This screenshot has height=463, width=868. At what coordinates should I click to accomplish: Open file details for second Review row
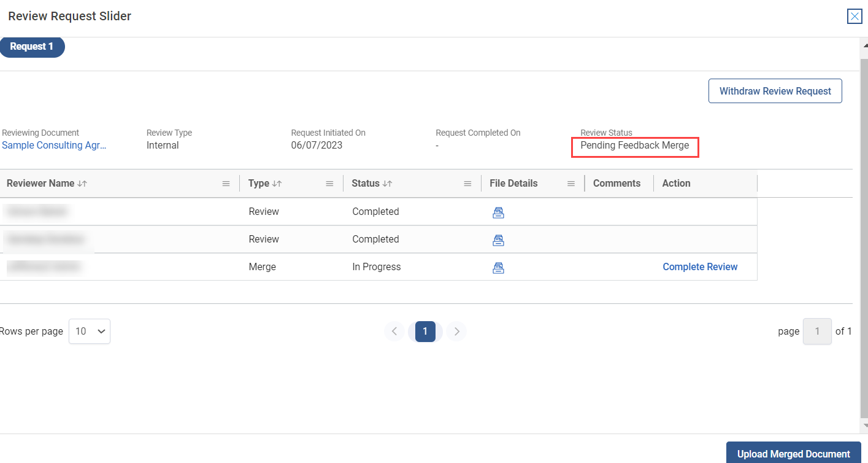498,240
